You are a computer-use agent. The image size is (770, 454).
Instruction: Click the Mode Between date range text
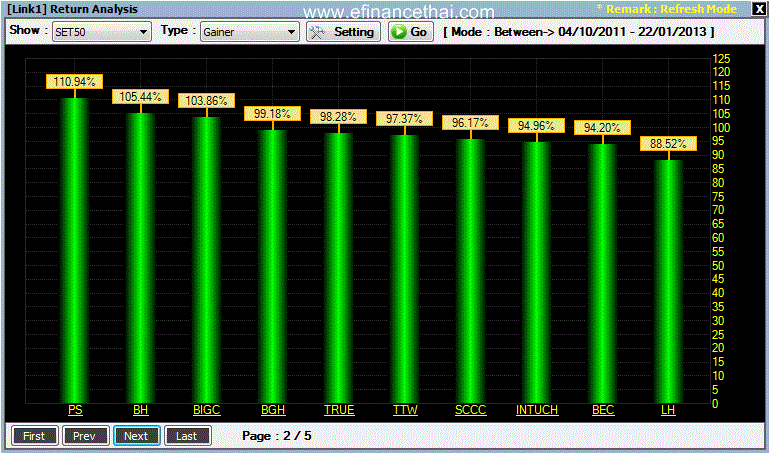(x=579, y=32)
